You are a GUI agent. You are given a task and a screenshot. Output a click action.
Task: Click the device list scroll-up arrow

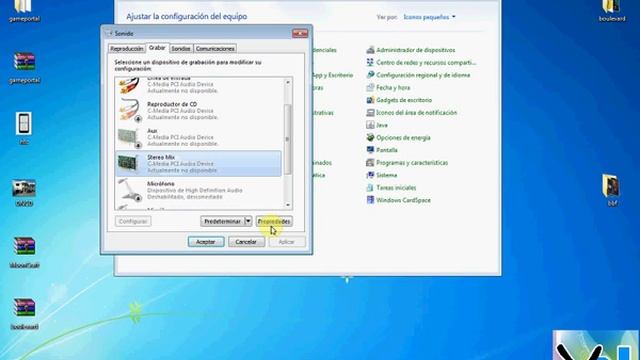288,82
